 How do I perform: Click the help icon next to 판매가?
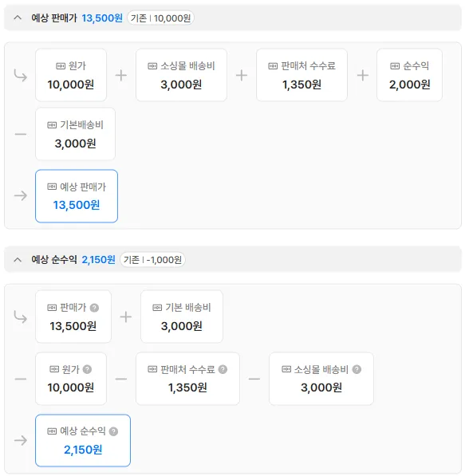[94, 308]
